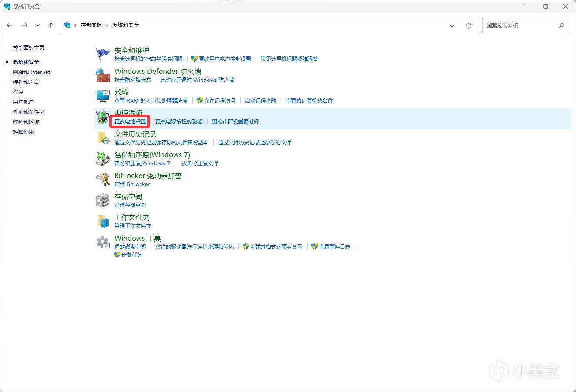Image resolution: width=576 pixels, height=392 pixels.
Task: Click the control panel icon in address bar
Action: [x=67, y=25]
